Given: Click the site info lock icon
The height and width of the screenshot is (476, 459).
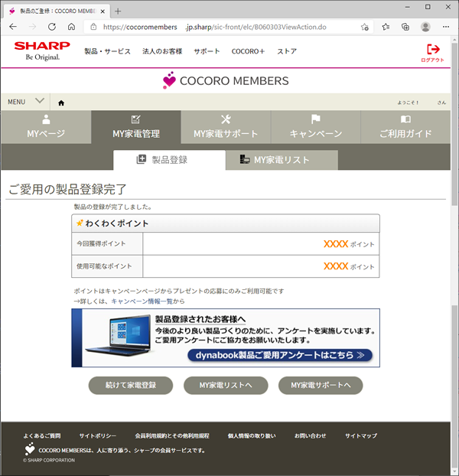Looking at the screenshot, I should pos(94,27).
